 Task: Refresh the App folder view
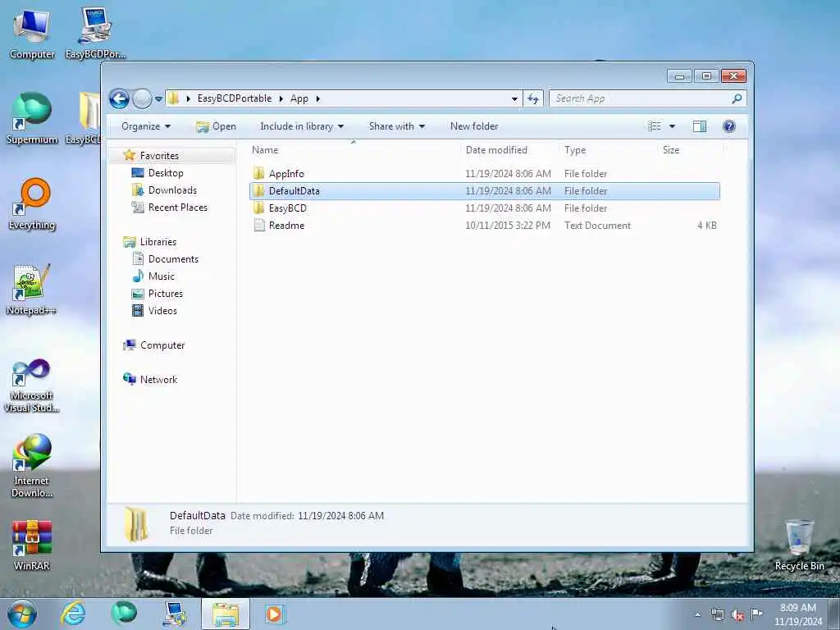(x=533, y=98)
